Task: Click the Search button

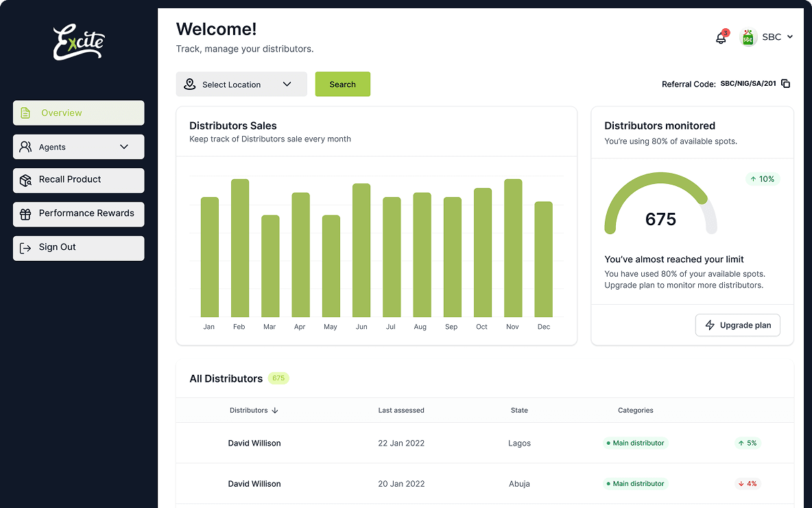Action: tap(342, 84)
